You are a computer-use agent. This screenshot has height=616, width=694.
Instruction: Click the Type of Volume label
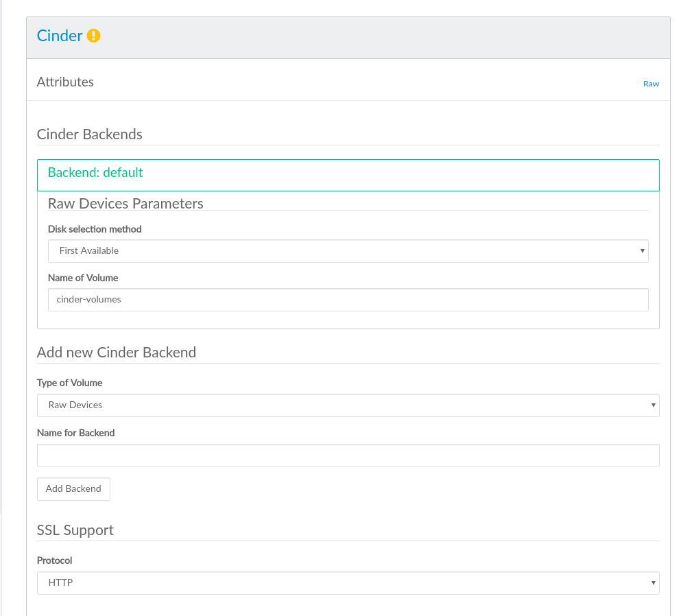pos(70,383)
